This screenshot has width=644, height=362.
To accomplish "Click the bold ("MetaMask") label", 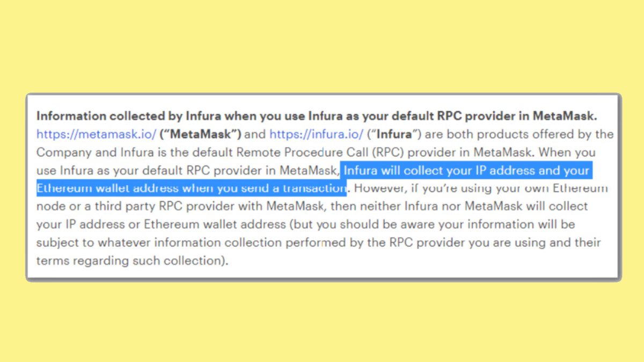I will coord(200,134).
